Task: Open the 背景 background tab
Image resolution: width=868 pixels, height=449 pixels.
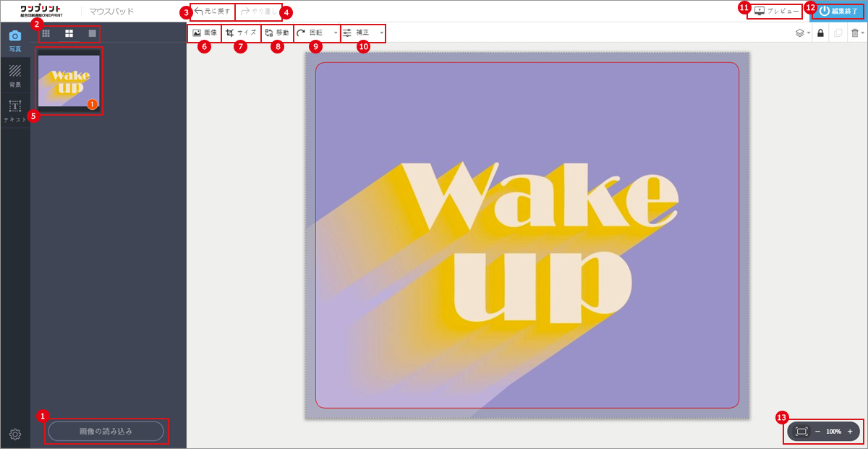Action: [15, 75]
